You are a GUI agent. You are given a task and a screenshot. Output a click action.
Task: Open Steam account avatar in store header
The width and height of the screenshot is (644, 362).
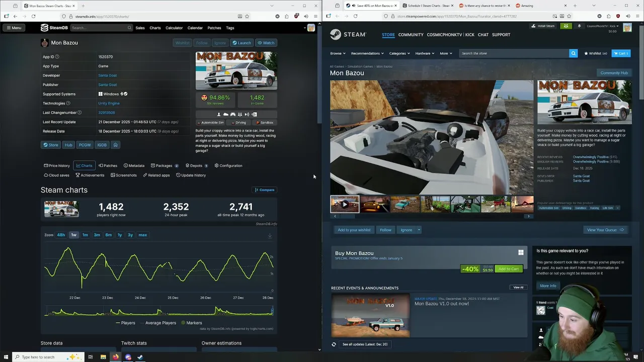pos(627,28)
